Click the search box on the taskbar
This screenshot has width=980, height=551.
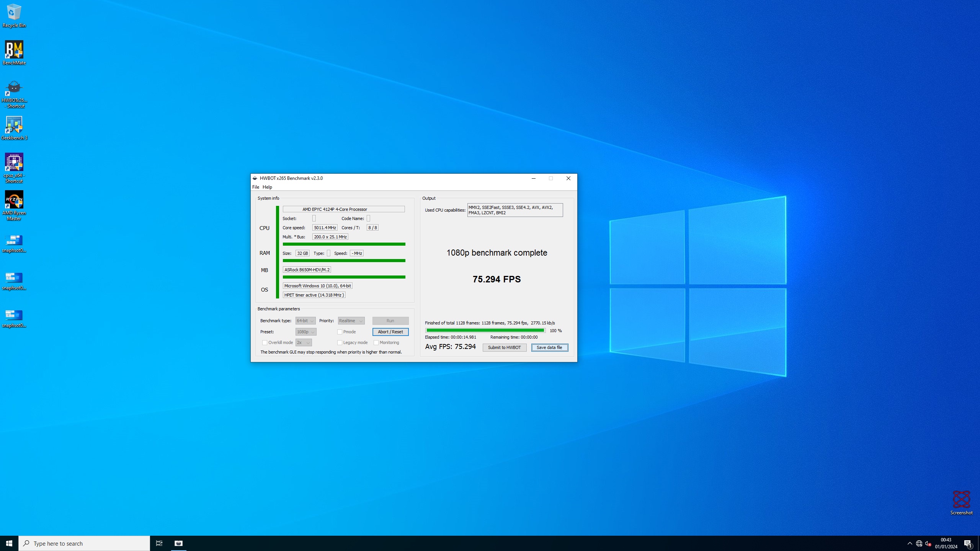click(84, 543)
